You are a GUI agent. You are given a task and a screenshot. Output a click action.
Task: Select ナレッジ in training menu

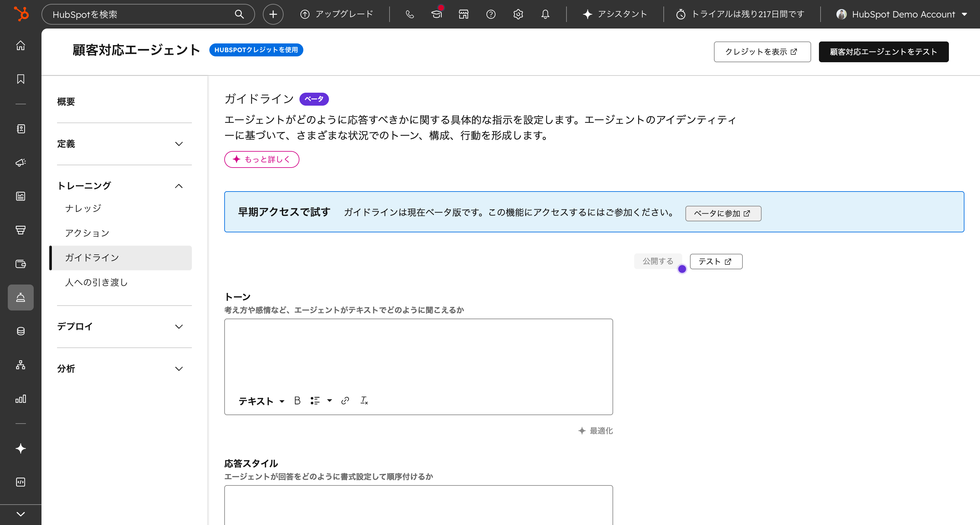[83, 208]
